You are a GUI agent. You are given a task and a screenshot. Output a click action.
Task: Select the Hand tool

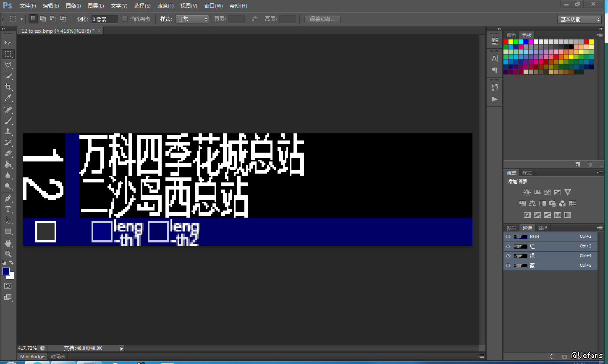click(8, 243)
